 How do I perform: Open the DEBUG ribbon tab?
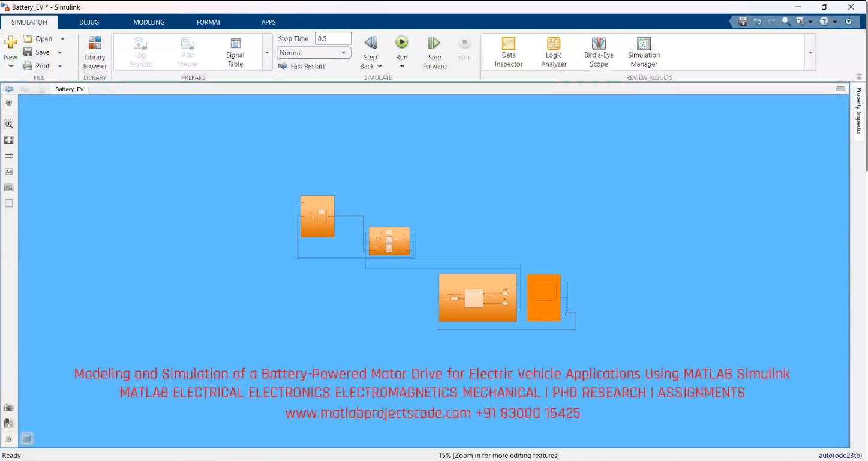tap(89, 22)
